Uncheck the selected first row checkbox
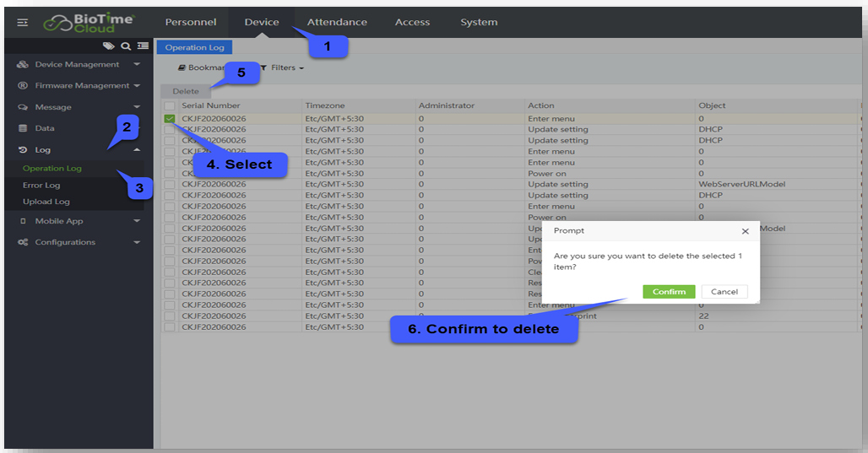 (170, 119)
